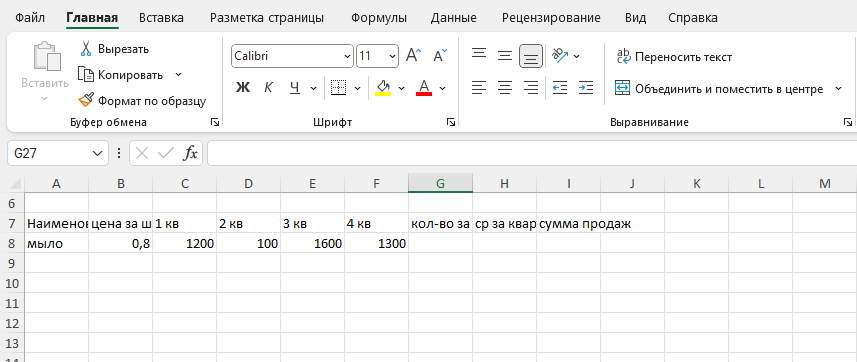Select column G header

coord(441,184)
